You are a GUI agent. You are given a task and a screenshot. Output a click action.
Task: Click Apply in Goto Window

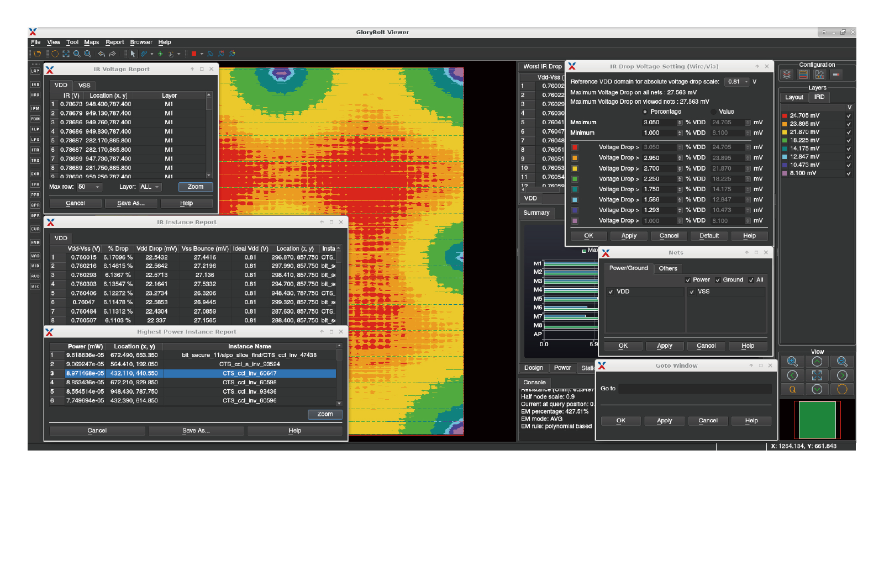tap(665, 421)
